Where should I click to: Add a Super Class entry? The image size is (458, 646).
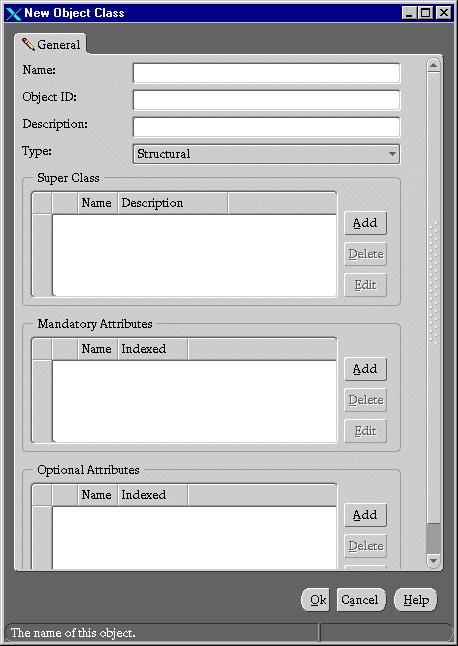[x=365, y=223]
